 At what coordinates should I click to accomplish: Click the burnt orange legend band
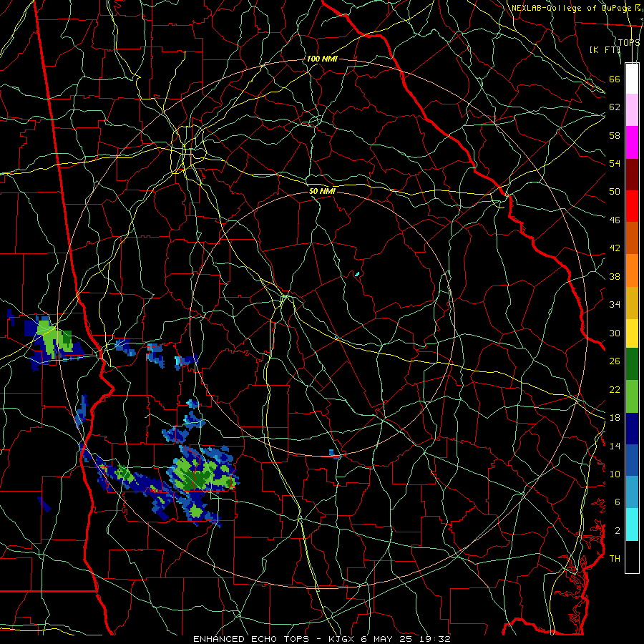coord(632,238)
